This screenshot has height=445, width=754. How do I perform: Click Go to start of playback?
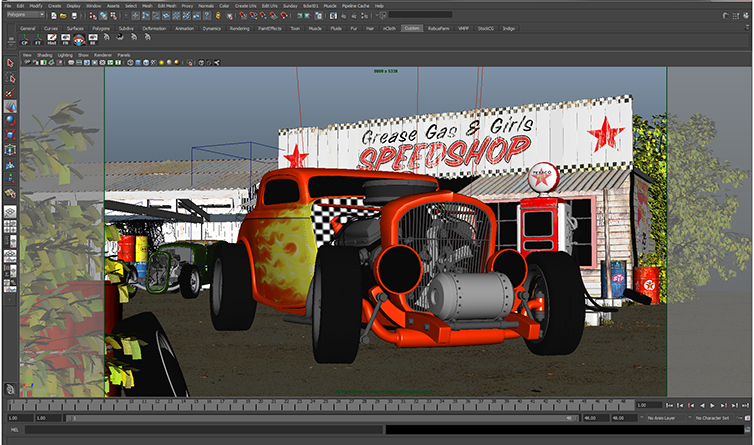click(x=670, y=406)
